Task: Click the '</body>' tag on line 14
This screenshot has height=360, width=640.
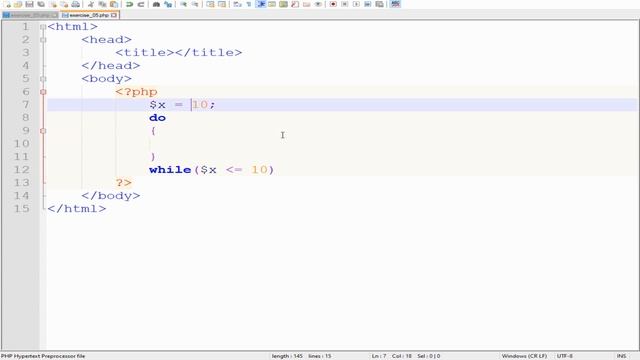Action: pyautogui.click(x=111, y=196)
